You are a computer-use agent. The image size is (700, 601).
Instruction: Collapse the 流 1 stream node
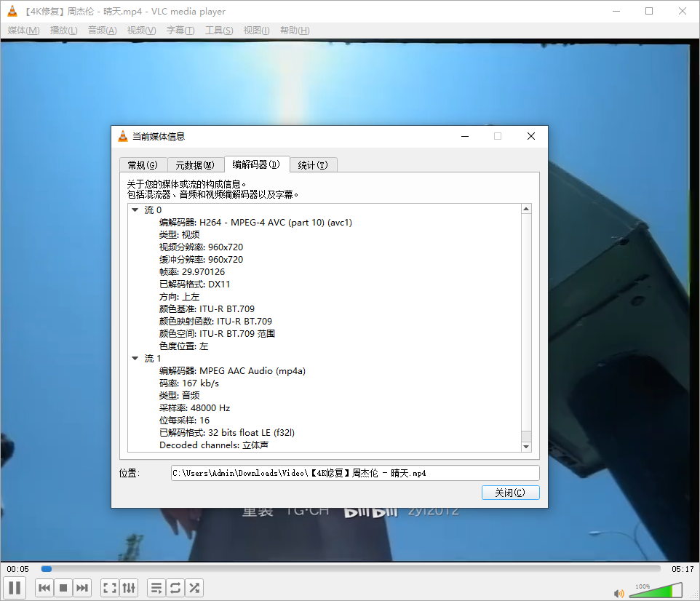[135, 359]
